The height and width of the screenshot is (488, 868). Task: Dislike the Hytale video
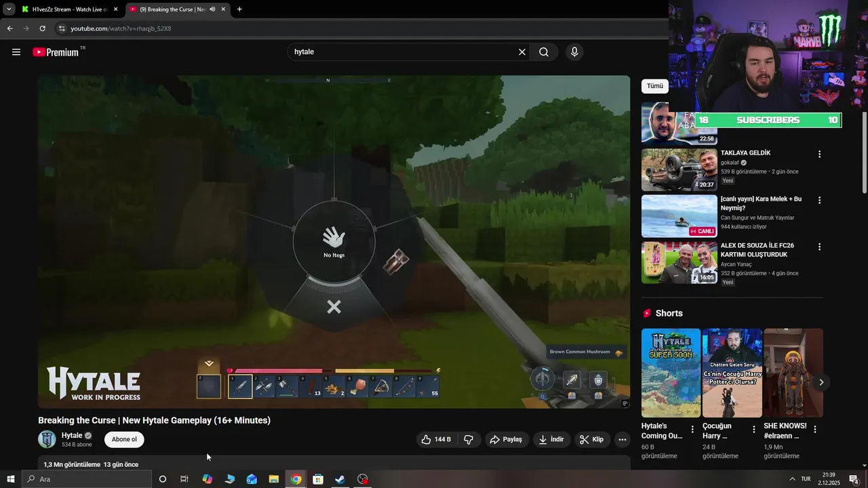coord(469,439)
